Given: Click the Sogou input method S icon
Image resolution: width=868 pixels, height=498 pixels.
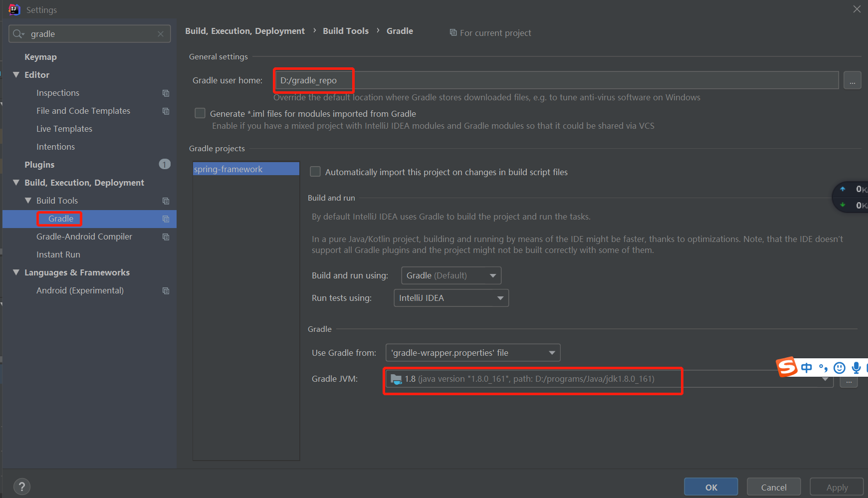Looking at the screenshot, I should (x=787, y=367).
